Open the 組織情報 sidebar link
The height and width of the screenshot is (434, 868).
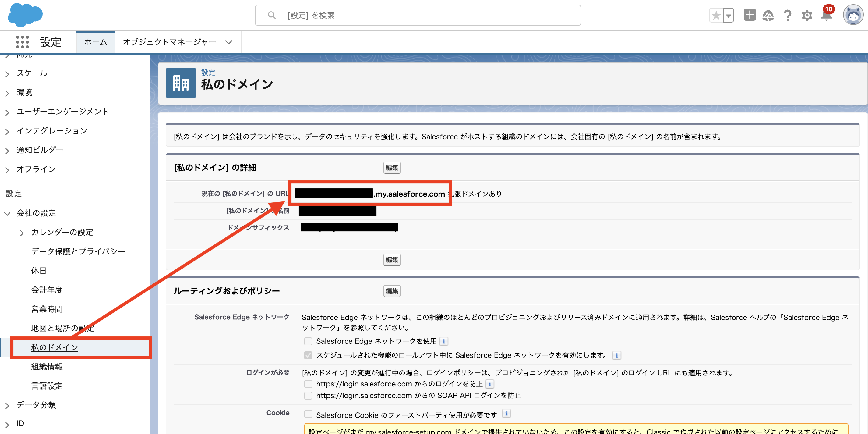[47, 367]
